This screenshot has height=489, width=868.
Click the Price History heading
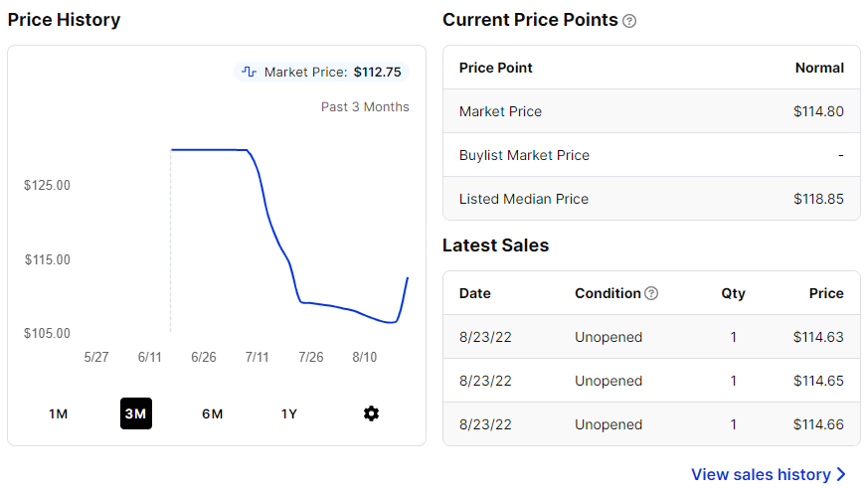pyautogui.click(x=64, y=20)
